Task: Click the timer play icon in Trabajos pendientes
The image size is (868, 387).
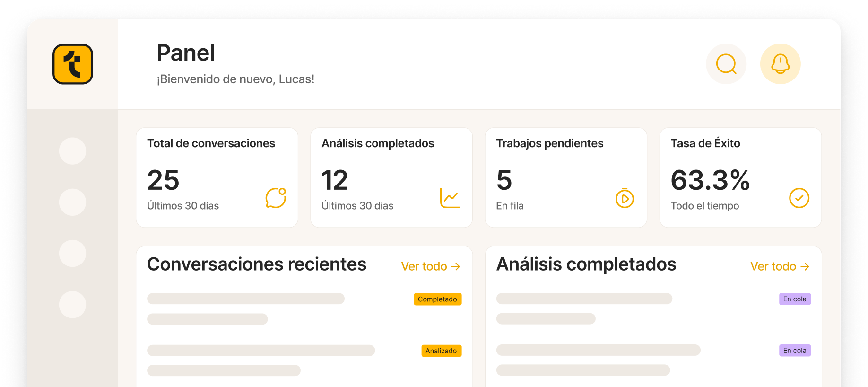Action: [x=625, y=198]
